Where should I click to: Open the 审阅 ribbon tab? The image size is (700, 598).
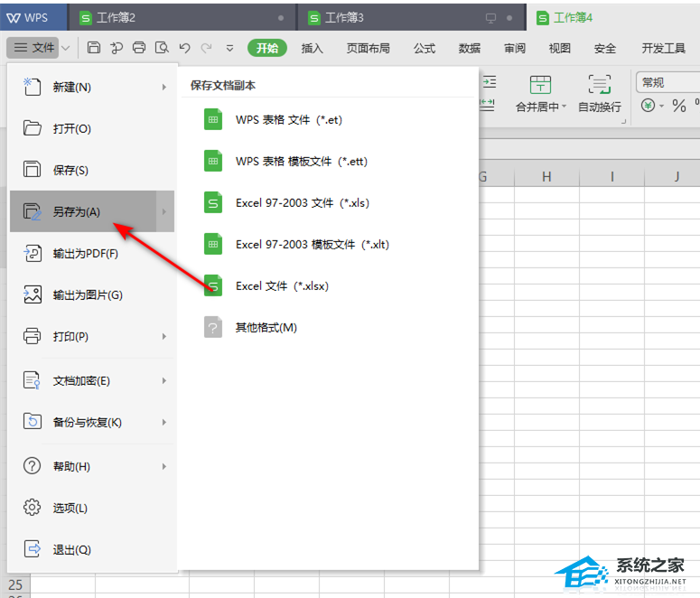(x=514, y=48)
